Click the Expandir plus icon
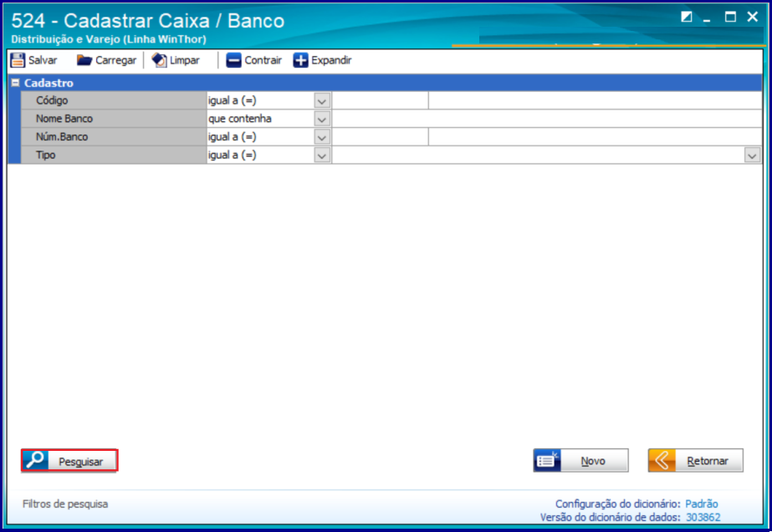The height and width of the screenshot is (532, 772). tap(300, 60)
